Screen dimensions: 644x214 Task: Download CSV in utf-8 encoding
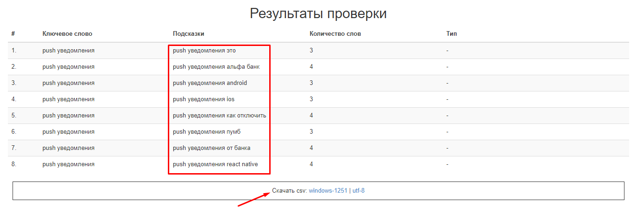click(x=358, y=190)
